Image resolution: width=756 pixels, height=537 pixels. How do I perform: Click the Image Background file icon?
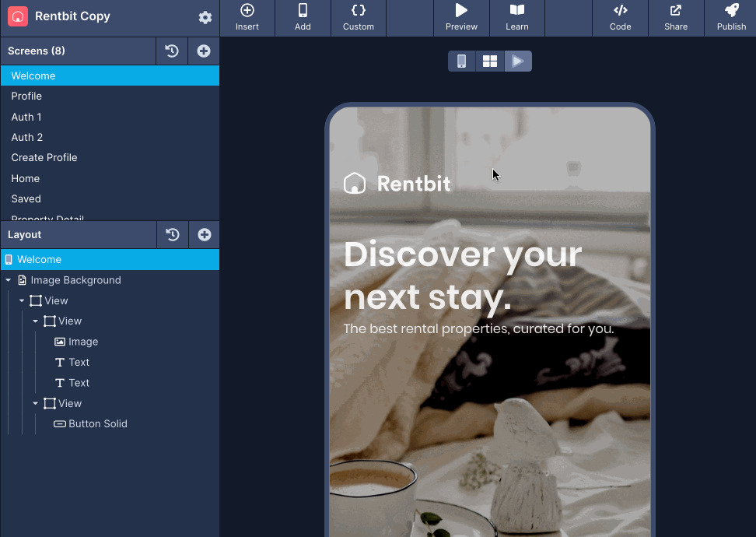coord(23,280)
